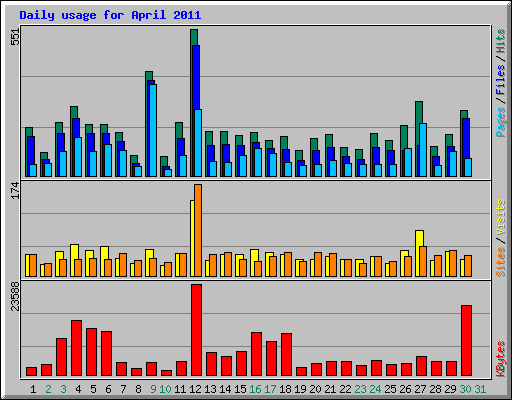Select the cyan pages bar for day 9
This screenshot has width=512, height=400.
click(153, 130)
